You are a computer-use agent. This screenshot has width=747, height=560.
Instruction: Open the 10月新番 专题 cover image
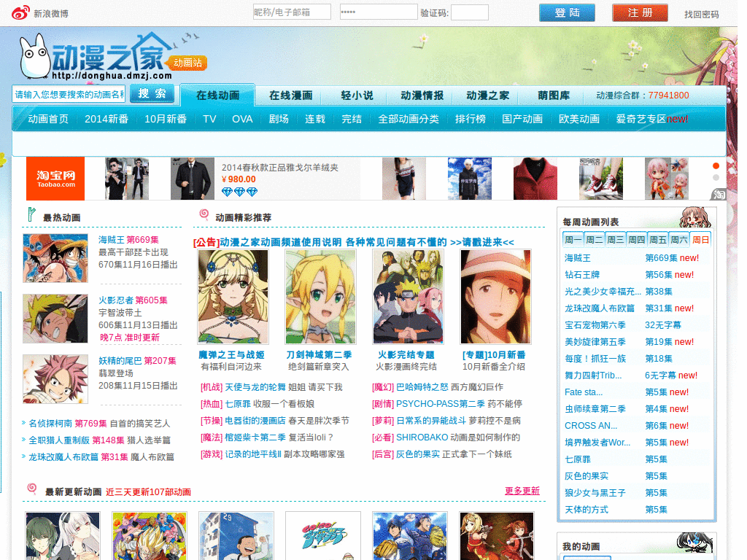[x=495, y=297]
